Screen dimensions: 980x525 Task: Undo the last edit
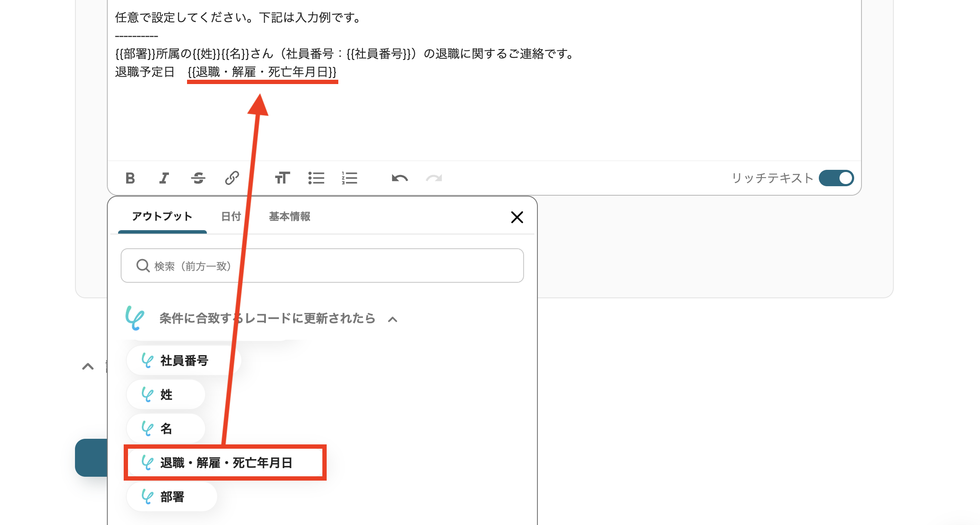coord(399,178)
